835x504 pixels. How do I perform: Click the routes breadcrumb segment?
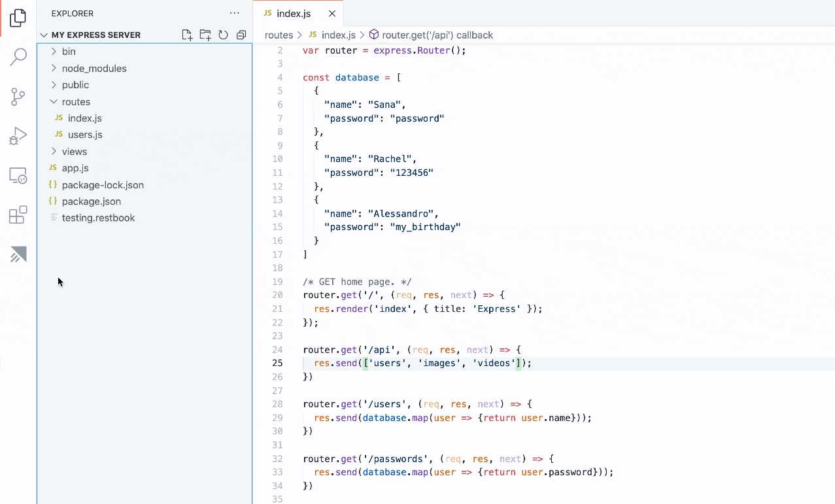coord(279,35)
